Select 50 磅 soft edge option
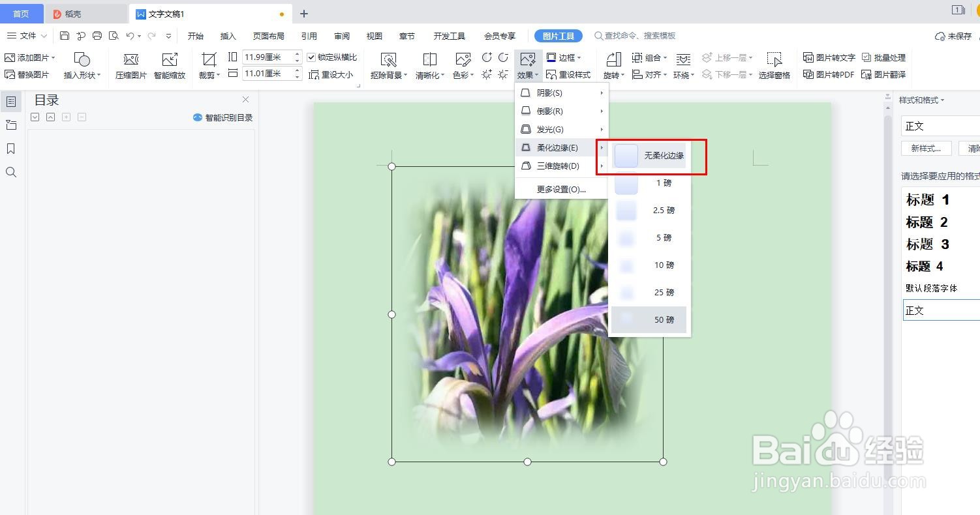980x515 pixels. pyautogui.click(x=649, y=320)
